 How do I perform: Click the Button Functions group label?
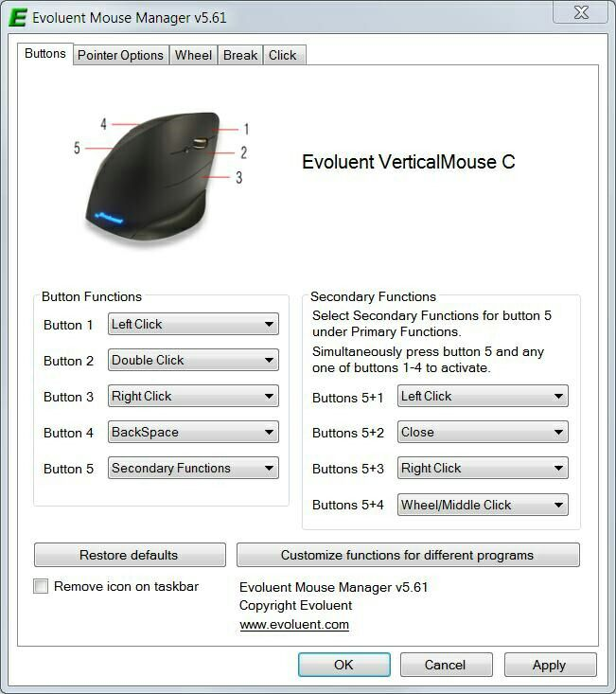point(92,296)
